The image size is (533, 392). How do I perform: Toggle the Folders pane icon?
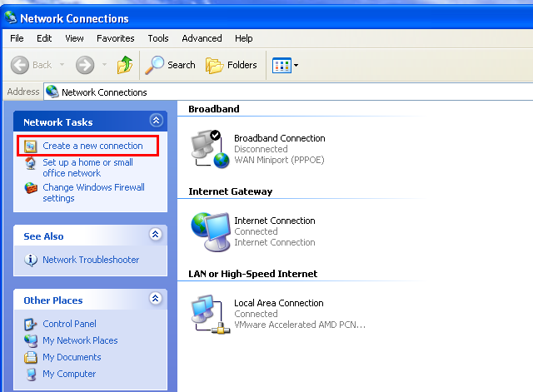pos(214,65)
